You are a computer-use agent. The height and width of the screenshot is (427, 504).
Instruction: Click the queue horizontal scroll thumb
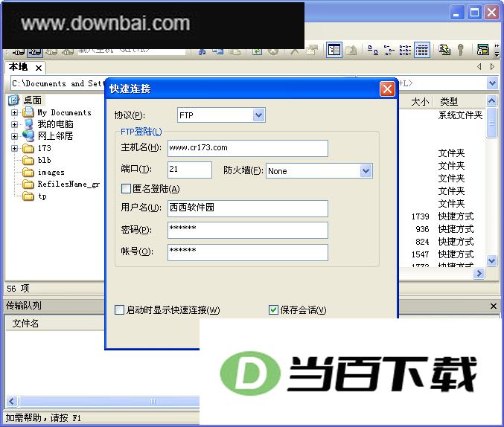point(109,401)
